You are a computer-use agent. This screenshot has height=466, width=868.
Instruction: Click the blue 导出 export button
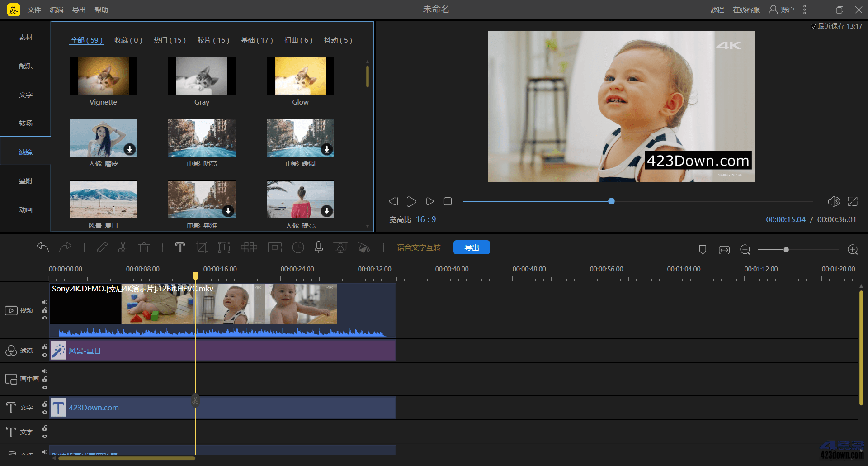[x=472, y=247]
